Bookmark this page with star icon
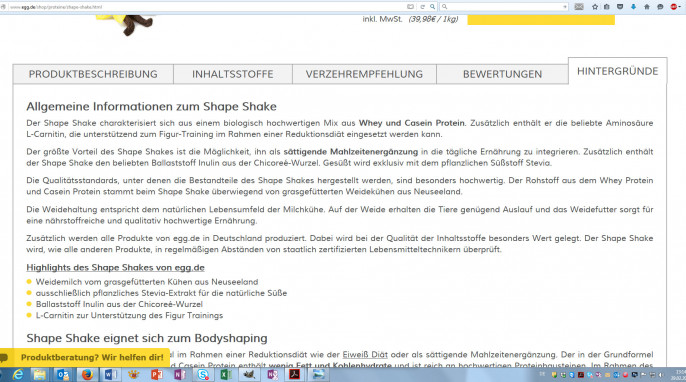686x382 pixels. point(595,7)
